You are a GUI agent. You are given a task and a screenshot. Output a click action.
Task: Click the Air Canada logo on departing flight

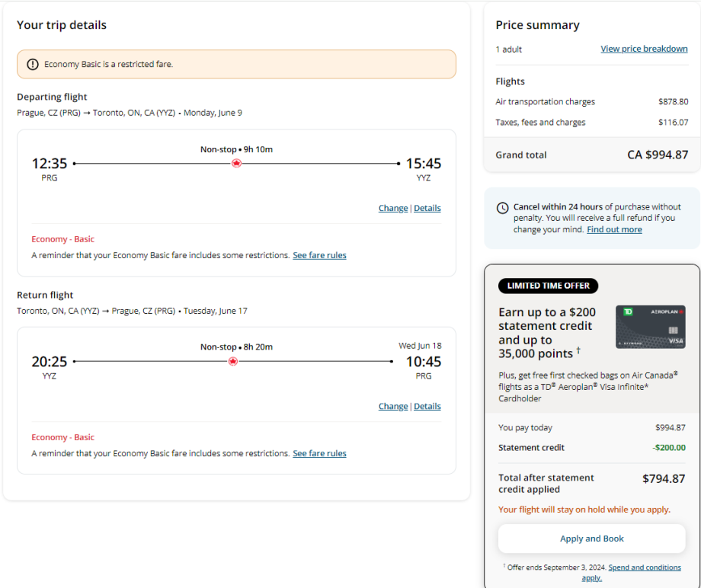point(236,163)
